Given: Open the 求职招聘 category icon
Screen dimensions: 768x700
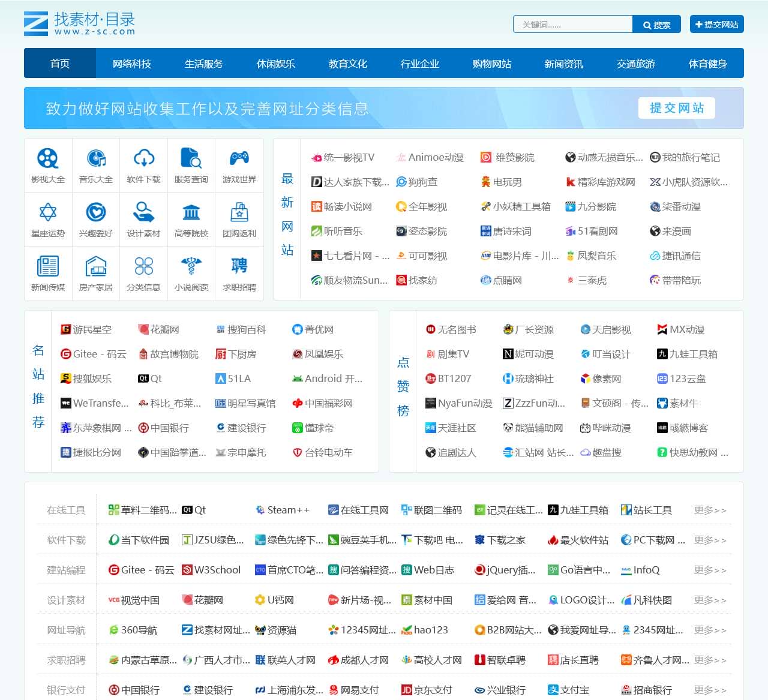Looking at the screenshot, I should [x=239, y=266].
